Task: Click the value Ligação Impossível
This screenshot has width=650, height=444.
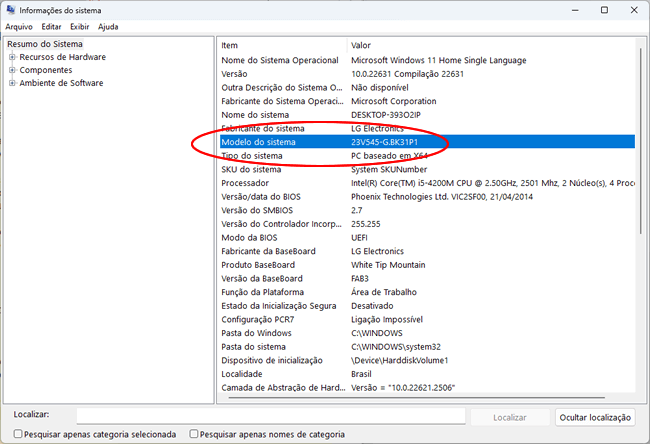Action: [x=387, y=319]
